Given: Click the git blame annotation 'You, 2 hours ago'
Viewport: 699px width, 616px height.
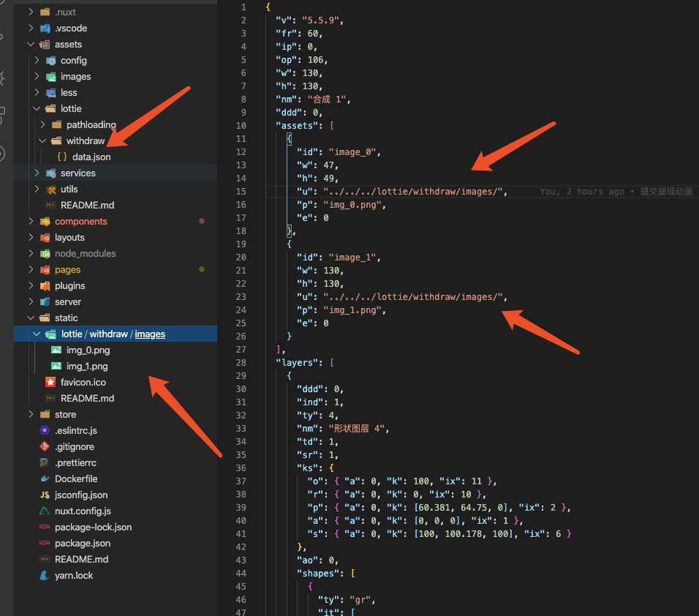Looking at the screenshot, I should click(582, 192).
